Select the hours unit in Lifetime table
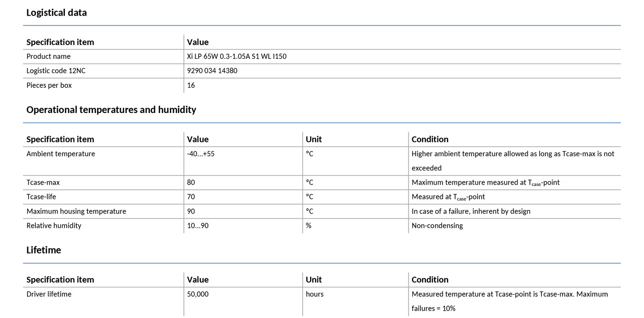Screen dimensions: 644x318 click(x=315, y=294)
